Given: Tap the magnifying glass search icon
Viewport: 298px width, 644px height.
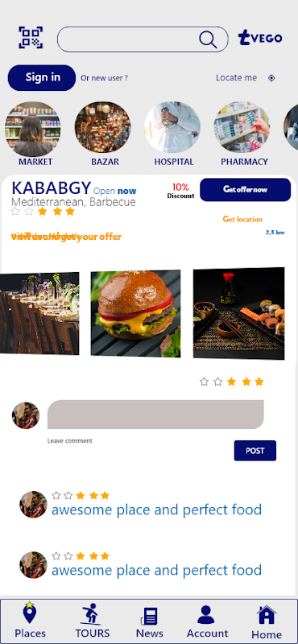Looking at the screenshot, I should pos(208,39).
